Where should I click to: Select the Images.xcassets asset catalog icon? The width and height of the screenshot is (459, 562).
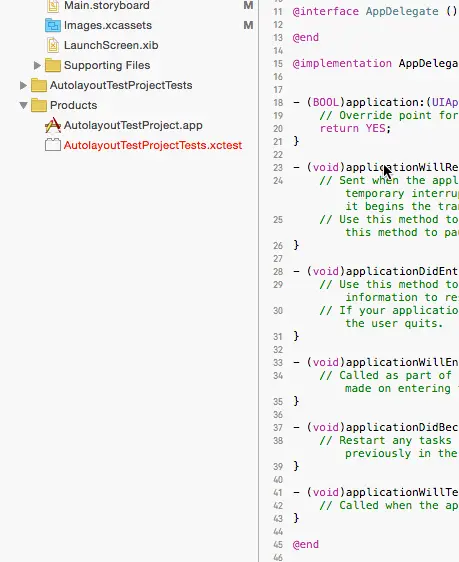point(53,25)
